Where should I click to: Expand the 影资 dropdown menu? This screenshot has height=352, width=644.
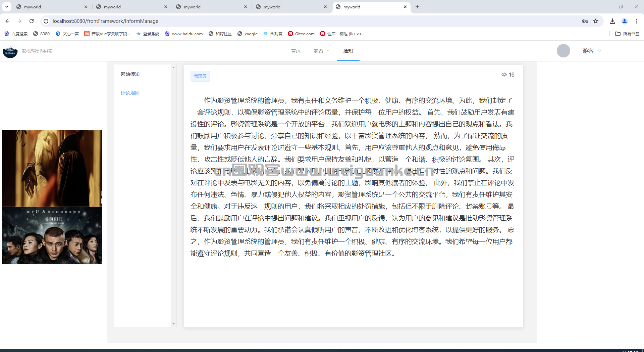(322, 51)
